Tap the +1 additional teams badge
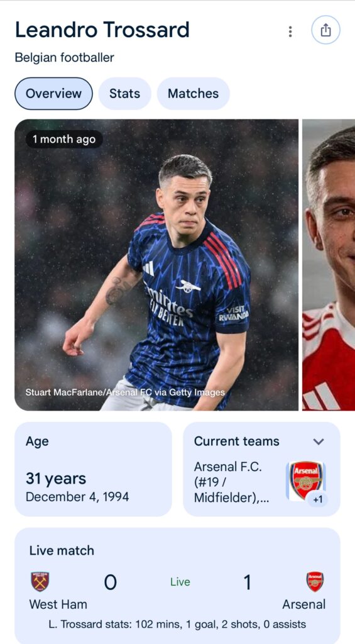 point(318,500)
